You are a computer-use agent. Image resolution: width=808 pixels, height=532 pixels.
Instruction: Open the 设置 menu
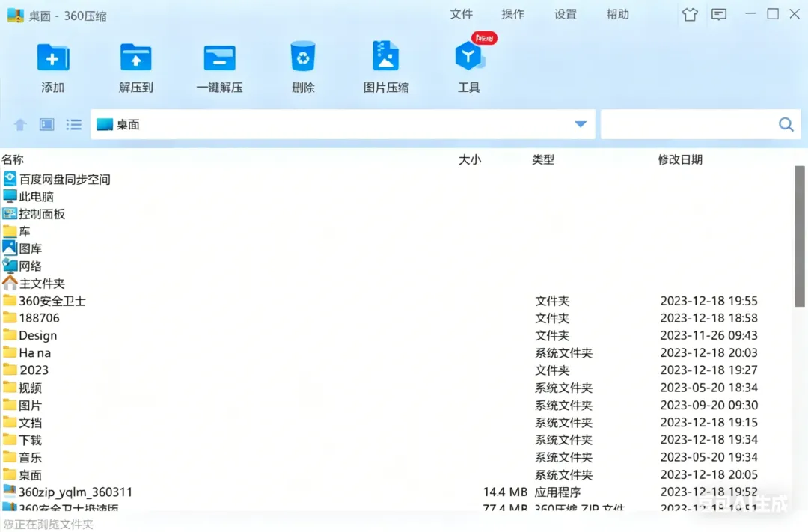coord(566,14)
